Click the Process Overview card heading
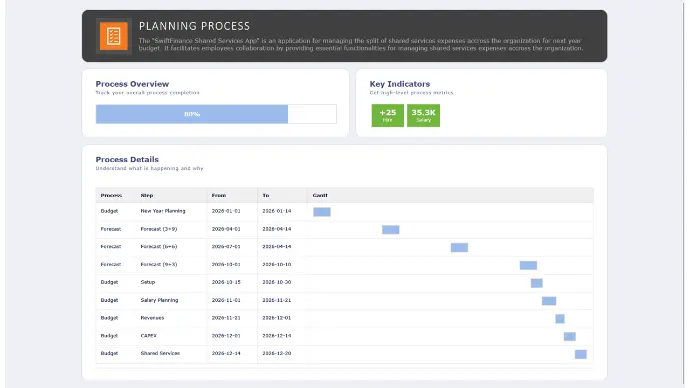Screen dimensions: 690x388 [x=132, y=84]
